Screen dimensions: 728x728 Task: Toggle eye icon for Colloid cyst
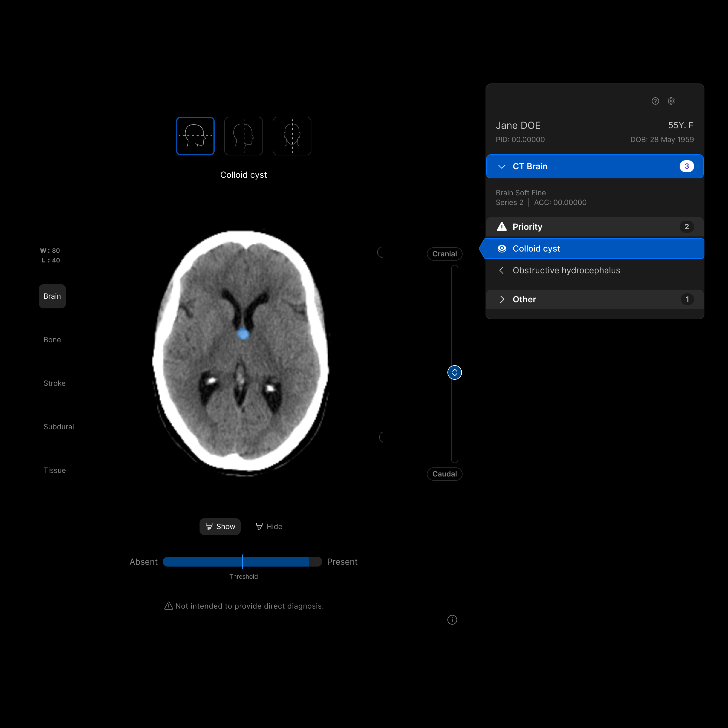click(x=502, y=249)
